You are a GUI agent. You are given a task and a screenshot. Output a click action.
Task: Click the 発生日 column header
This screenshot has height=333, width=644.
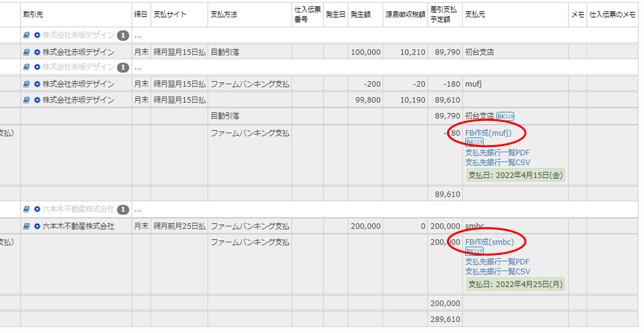pos(336,15)
